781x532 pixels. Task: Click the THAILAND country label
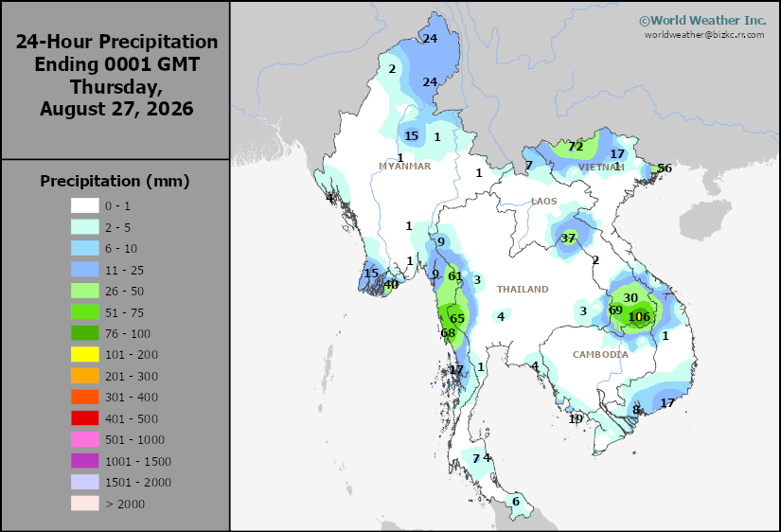click(523, 289)
